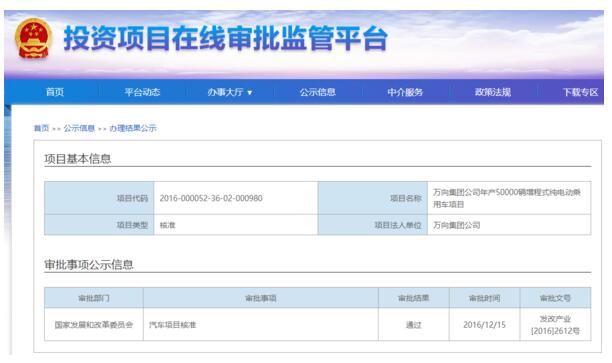Click the platform title 投资项目在线审批监管平台
This screenshot has width=612, height=363.
click(x=226, y=38)
